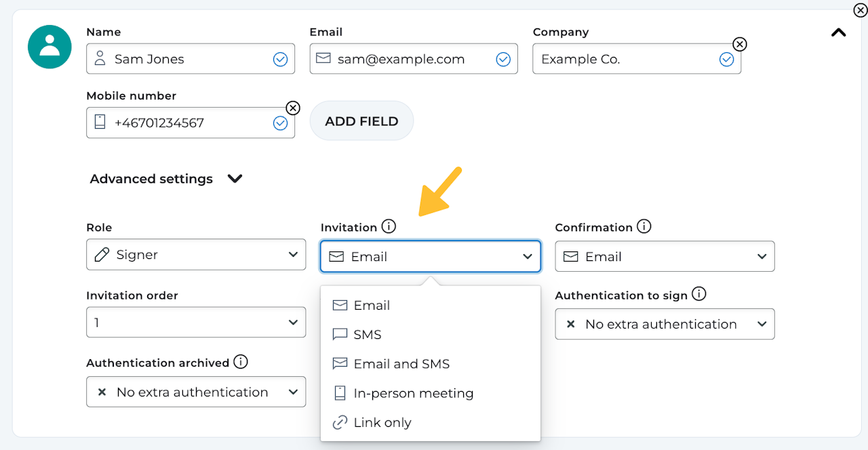Image resolution: width=868 pixels, height=450 pixels.
Task: Click the info icon beside Authentication archived
Action: 241,362
